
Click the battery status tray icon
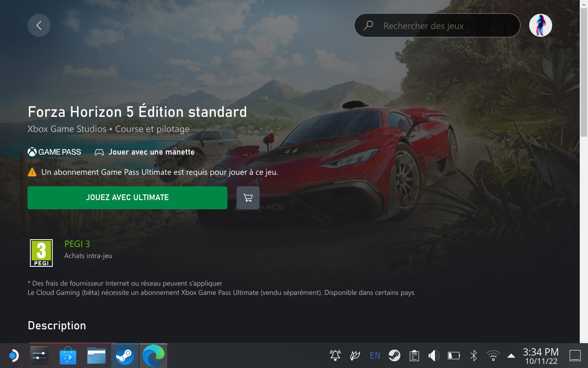(x=453, y=355)
